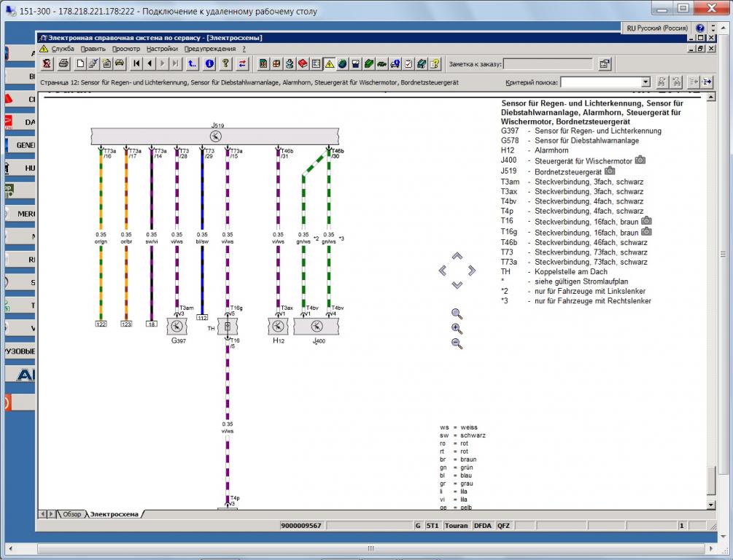The height and width of the screenshot is (560, 733).
Task: Click the order note input field
Action: (x=548, y=64)
